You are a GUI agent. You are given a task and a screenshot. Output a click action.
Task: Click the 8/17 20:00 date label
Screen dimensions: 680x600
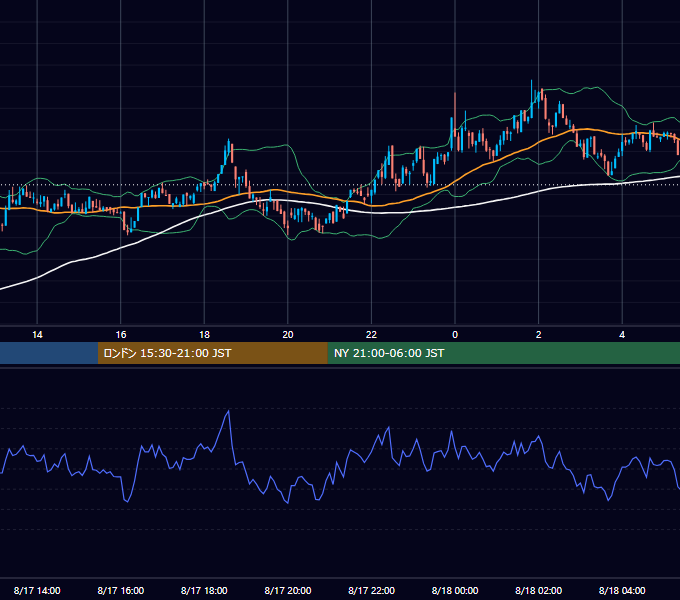(288, 590)
